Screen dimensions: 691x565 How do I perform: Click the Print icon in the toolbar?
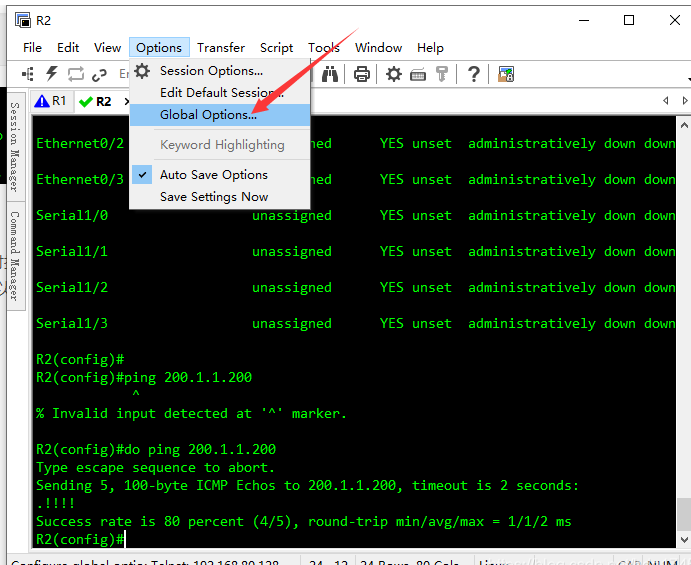(x=362, y=74)
